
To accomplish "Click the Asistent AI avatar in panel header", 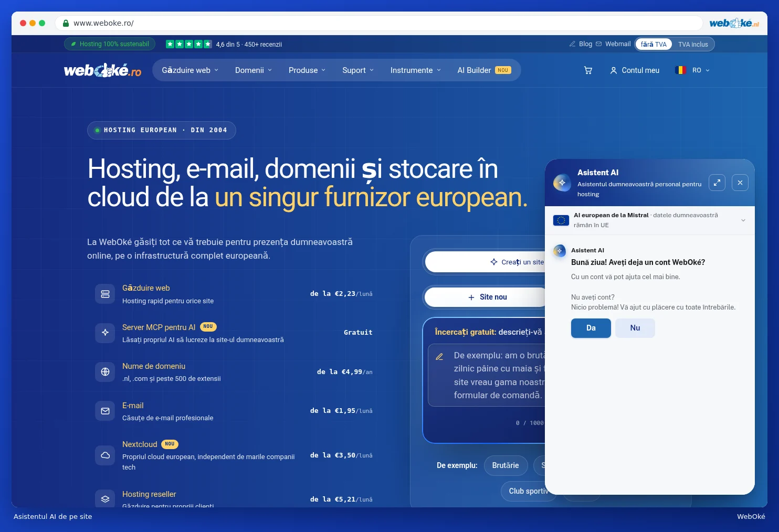I will tap(562, 183).
